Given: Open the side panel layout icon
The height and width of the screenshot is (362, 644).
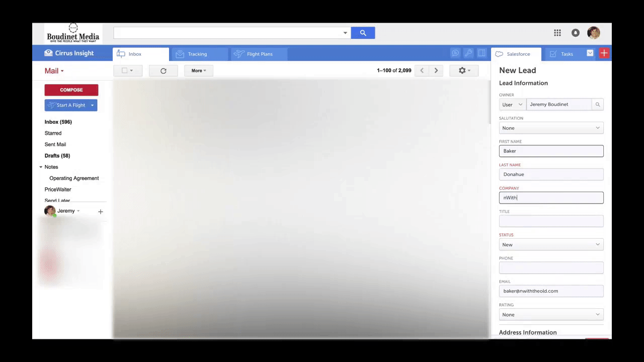Looking at the screenshot, I should (x=481, y=53).
